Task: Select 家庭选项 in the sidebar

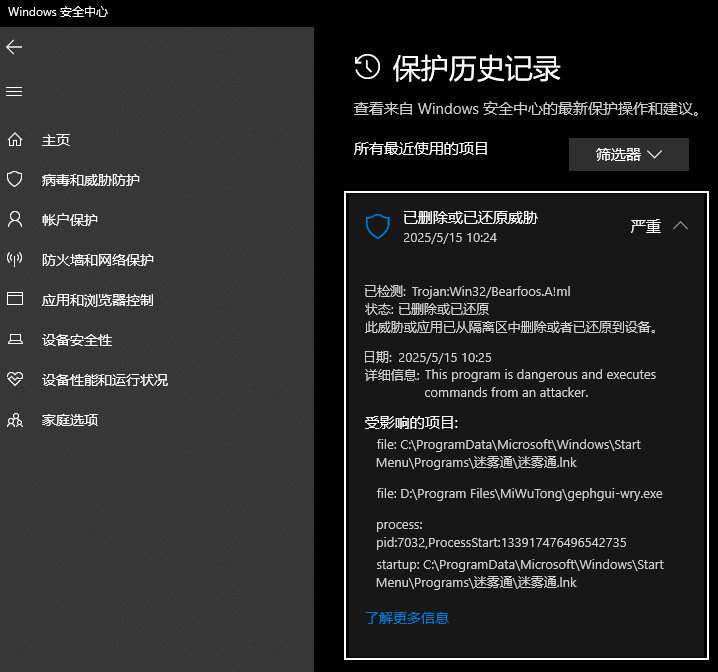Action: pyautogui.click(x=70, y=420)
